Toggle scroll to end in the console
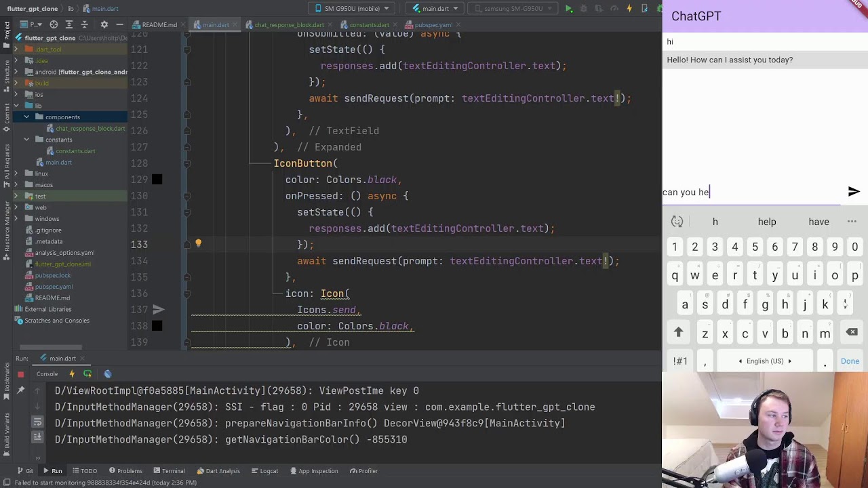This screenshot has width=868, height=488. (x=37, y=439)
